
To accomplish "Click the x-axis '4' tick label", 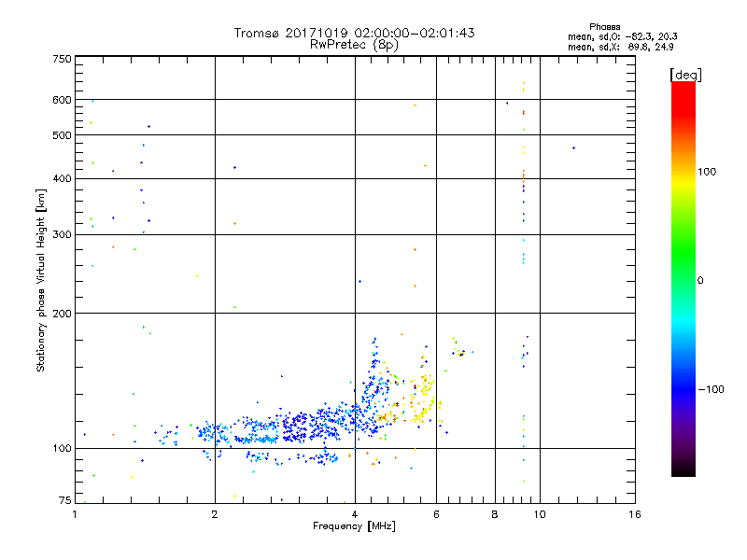I will click(x=355, y=514).
